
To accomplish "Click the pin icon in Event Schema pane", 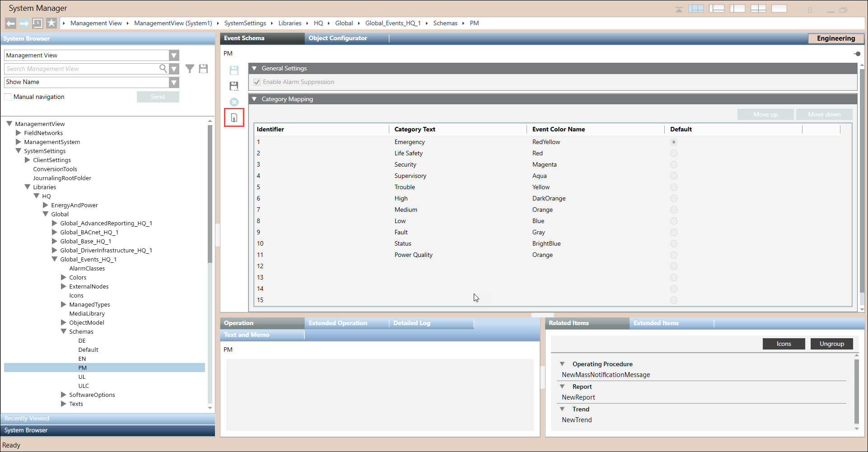I will (857, 54).
